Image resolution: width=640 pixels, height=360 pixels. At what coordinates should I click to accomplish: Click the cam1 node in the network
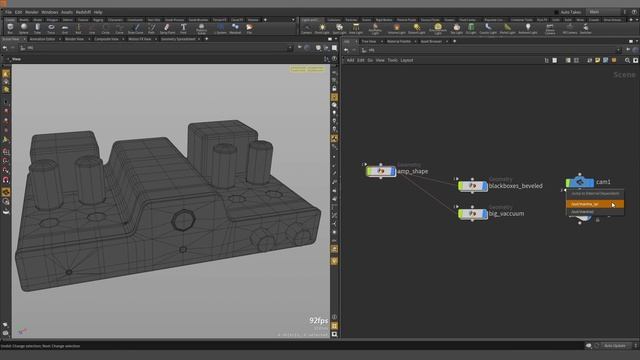pyautogui.click(x=580, y=182)
